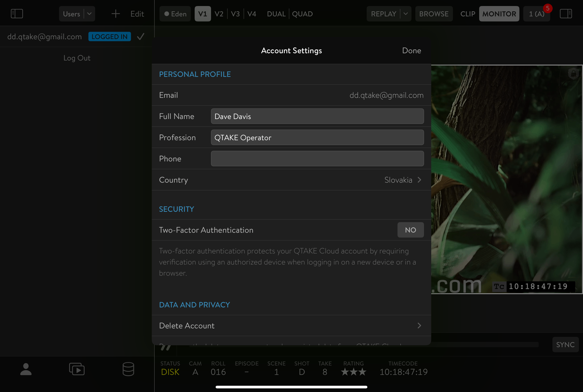This screenshot has width=583, height=392.
Task: Open the Country selector showing Slovakia
Action: pyautogui.click(x=403, y=180)
